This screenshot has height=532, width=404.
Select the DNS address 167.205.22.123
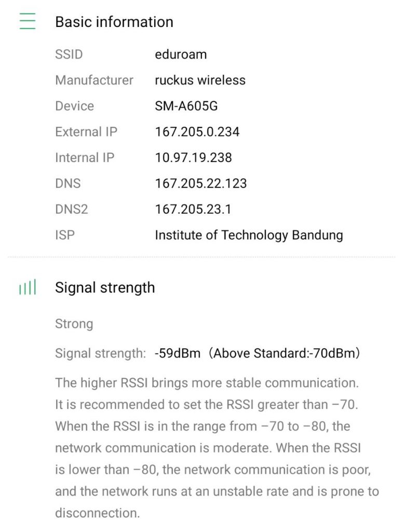tap(200, 183)
